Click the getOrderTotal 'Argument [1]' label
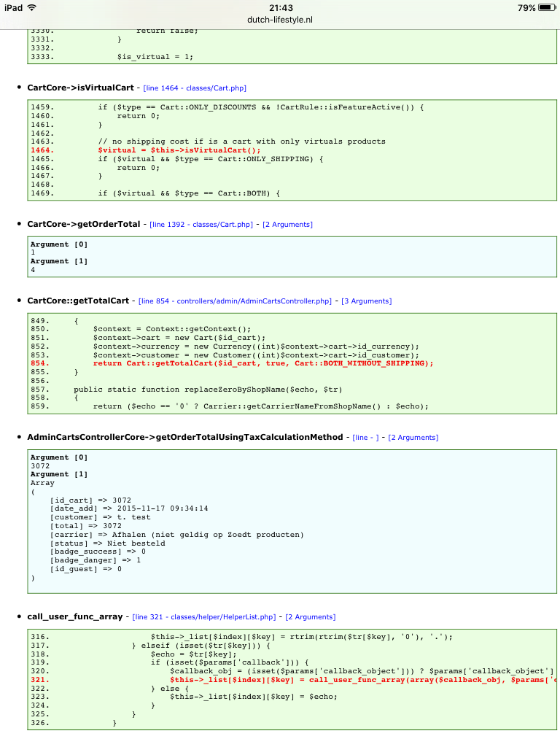This screenshot has width=560, height=747. pos(59,262)
